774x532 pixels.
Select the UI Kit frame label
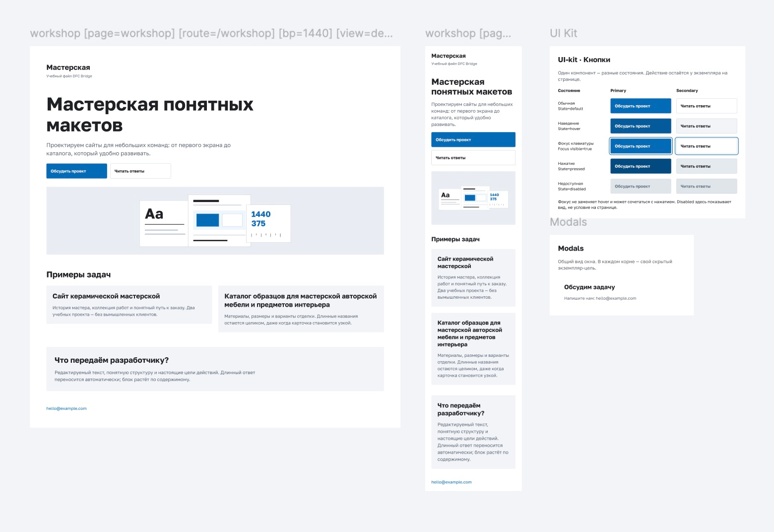coord(564,33)
